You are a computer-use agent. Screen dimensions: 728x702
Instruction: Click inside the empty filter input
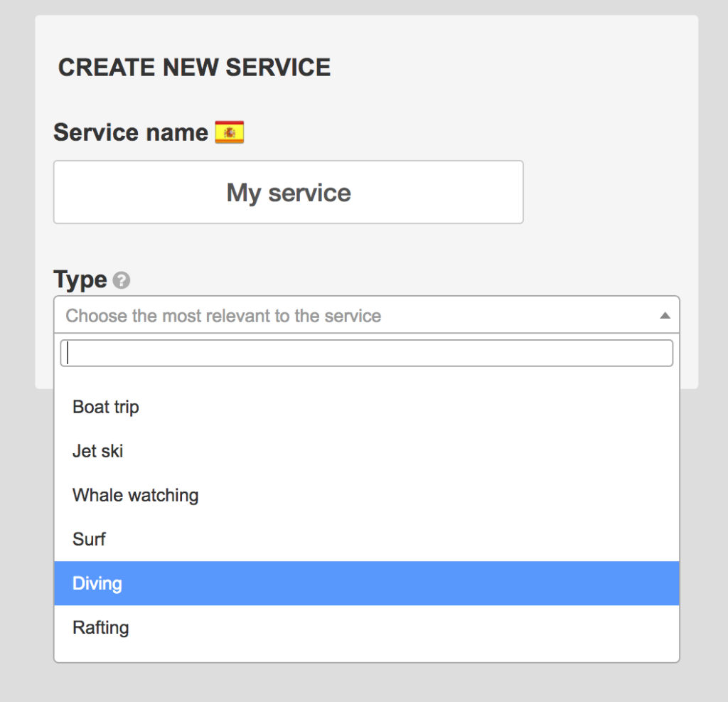(367, 353)
